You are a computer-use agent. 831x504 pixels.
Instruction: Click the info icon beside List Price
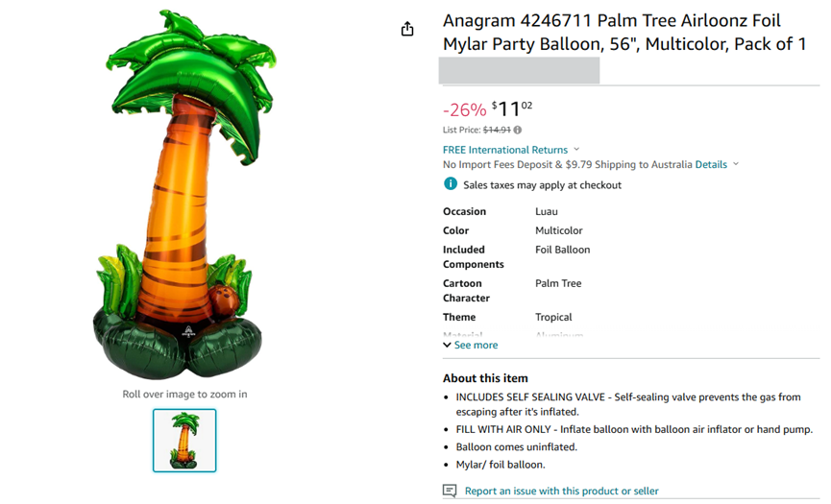[518, 130]
